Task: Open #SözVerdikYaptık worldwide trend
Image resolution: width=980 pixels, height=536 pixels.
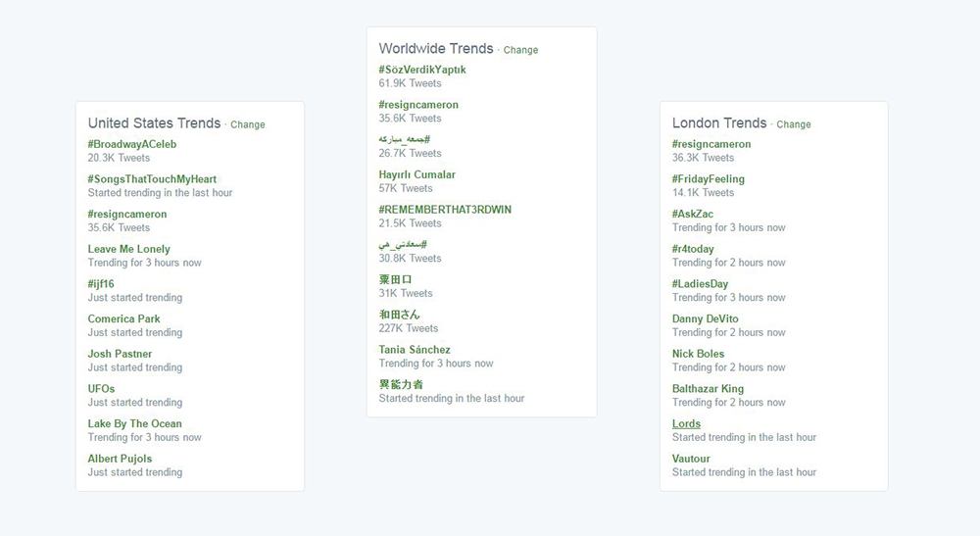Action: coord(422,70)
